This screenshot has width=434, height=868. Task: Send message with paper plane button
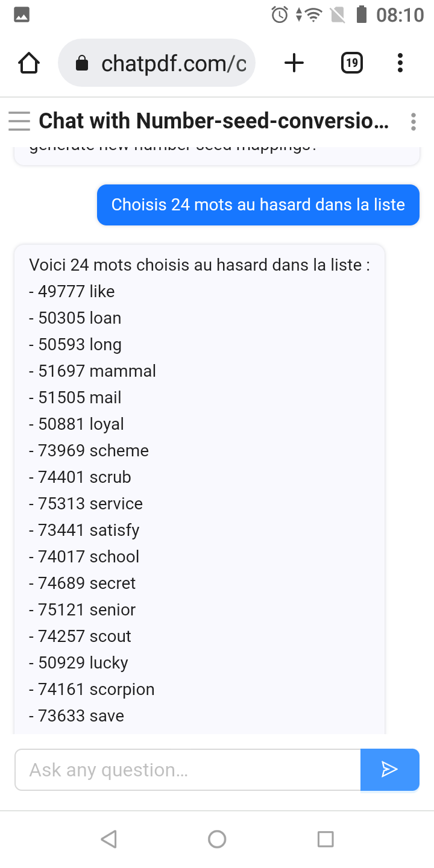(390, 769)
